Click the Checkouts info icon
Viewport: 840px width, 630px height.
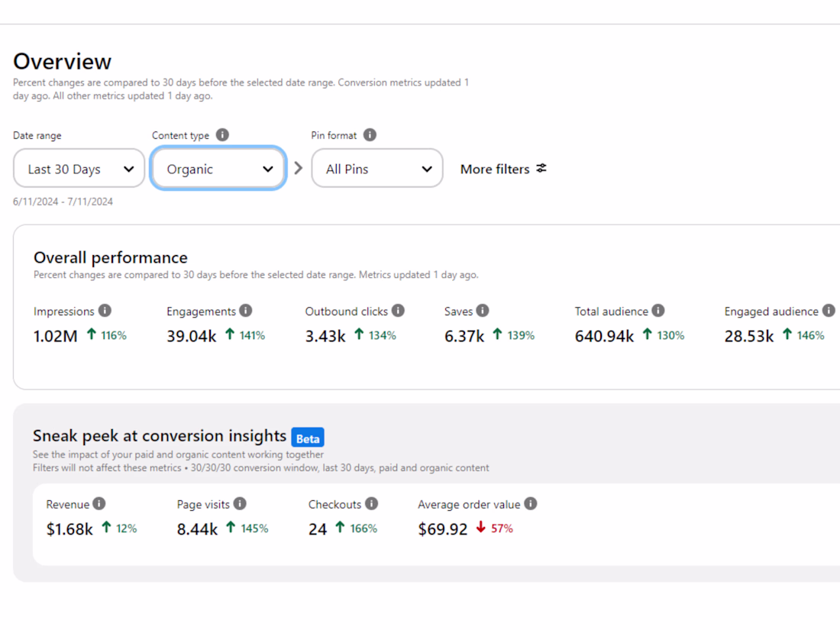(x=371, y=504)
